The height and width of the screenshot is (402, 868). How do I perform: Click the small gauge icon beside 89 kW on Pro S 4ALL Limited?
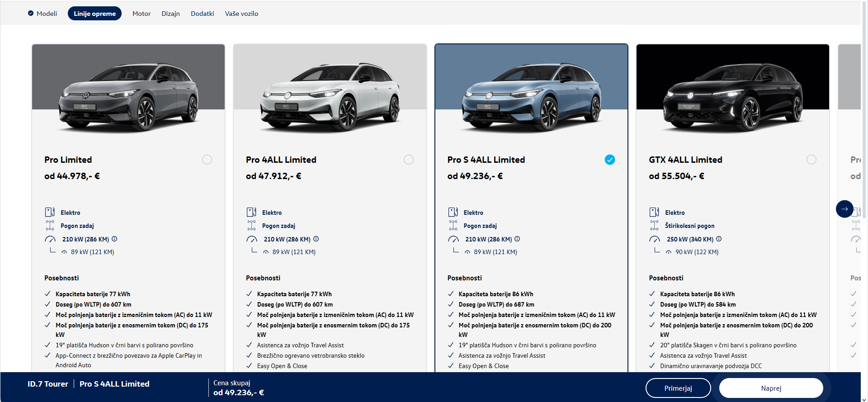point(467,252)
